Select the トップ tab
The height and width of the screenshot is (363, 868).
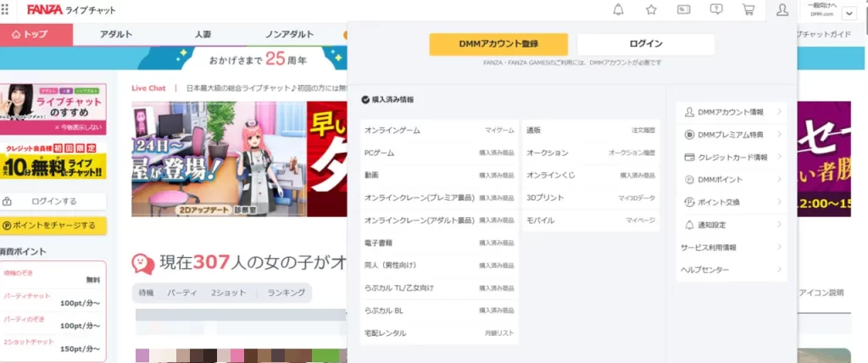[36, 35]
